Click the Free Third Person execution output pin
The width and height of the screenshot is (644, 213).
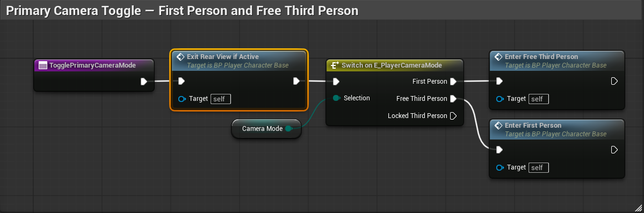tap(453, 99)
